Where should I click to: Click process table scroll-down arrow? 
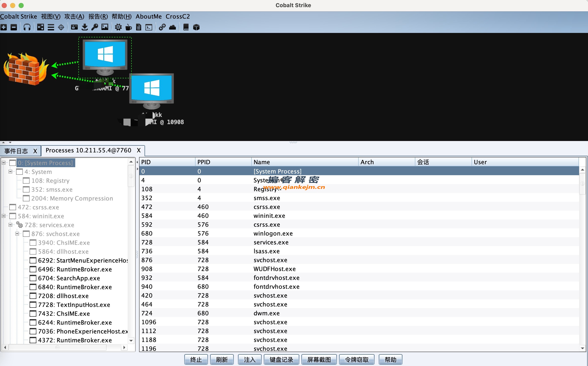tap(583, 348)
